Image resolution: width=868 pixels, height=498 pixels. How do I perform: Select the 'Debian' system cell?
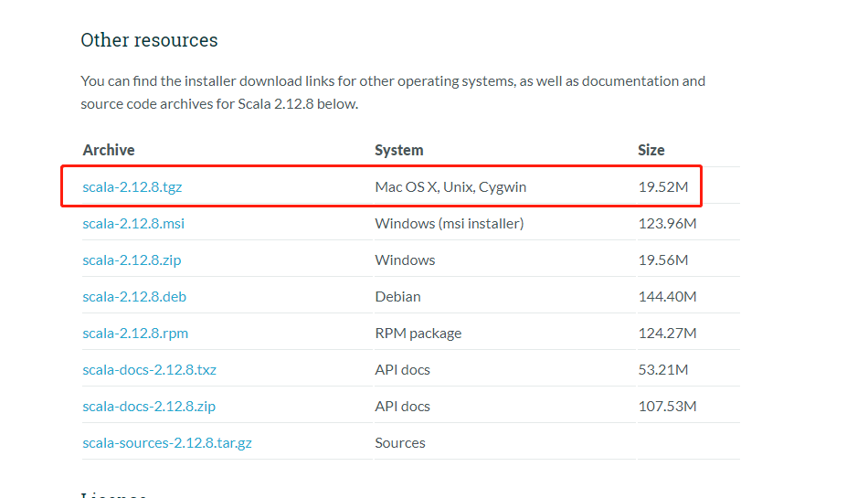pos(398,297)
